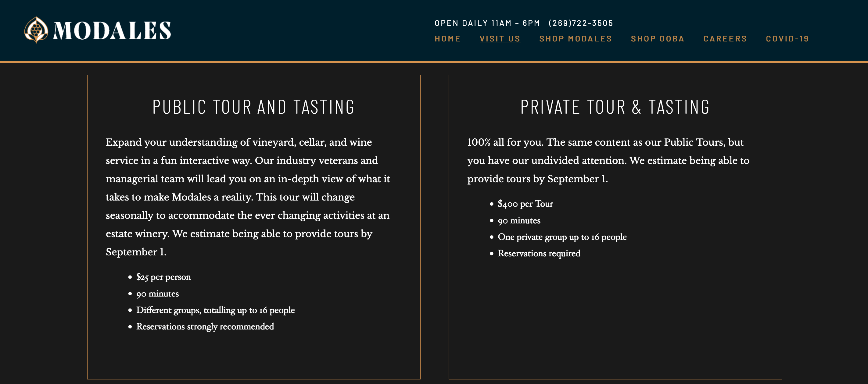
Task: Click the MODALES wordmark in the header
Action: pos(112,31)
